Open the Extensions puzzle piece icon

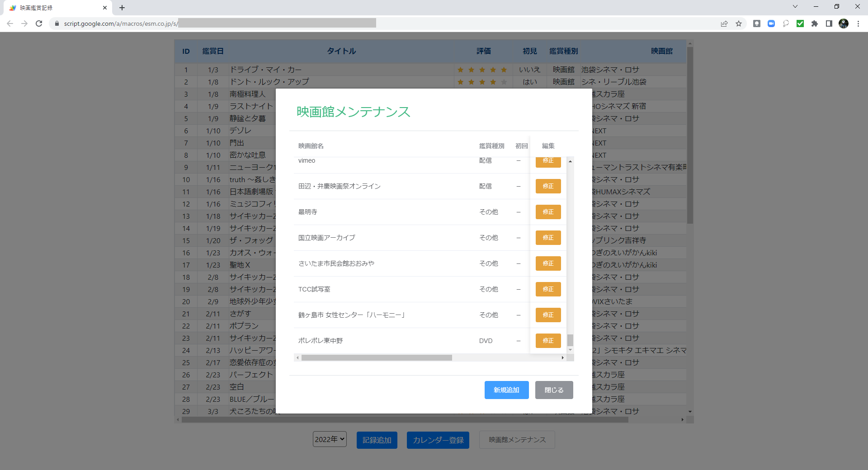(815, 23)
